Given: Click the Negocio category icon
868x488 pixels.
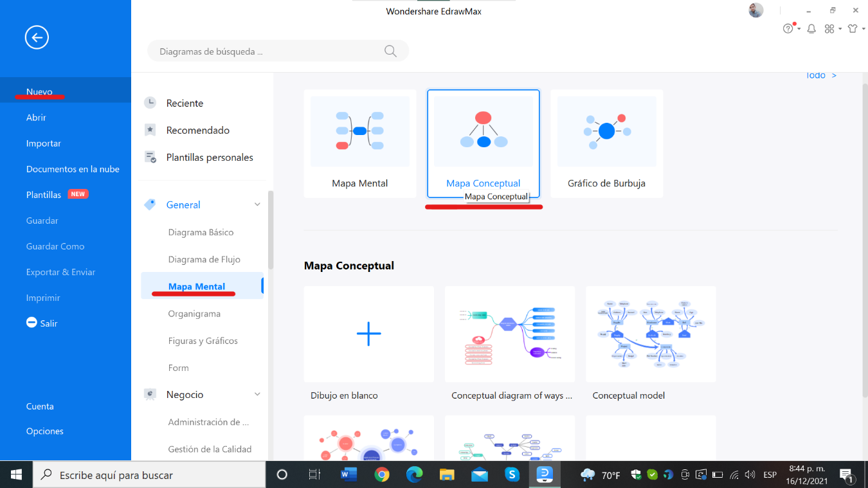Looking at the screenshot, I should click(x=150, y=394).
